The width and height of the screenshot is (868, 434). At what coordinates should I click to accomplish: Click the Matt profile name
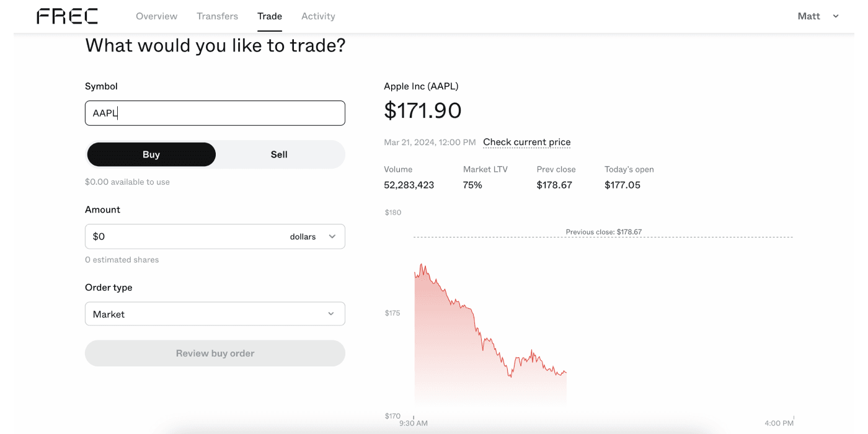click(x=808, y=16)
